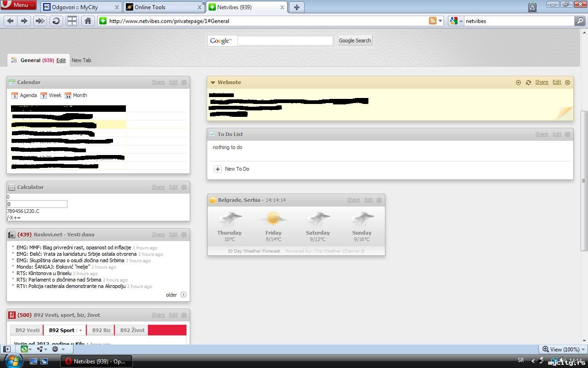
Task: Click the Netvibes (939) taskbar button
Action: tap(96, 362)
